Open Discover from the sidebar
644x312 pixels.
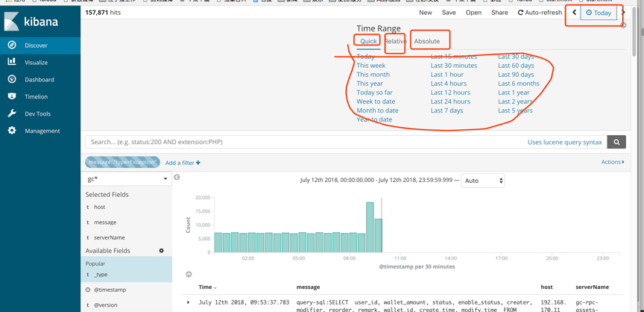click(40, 46)
